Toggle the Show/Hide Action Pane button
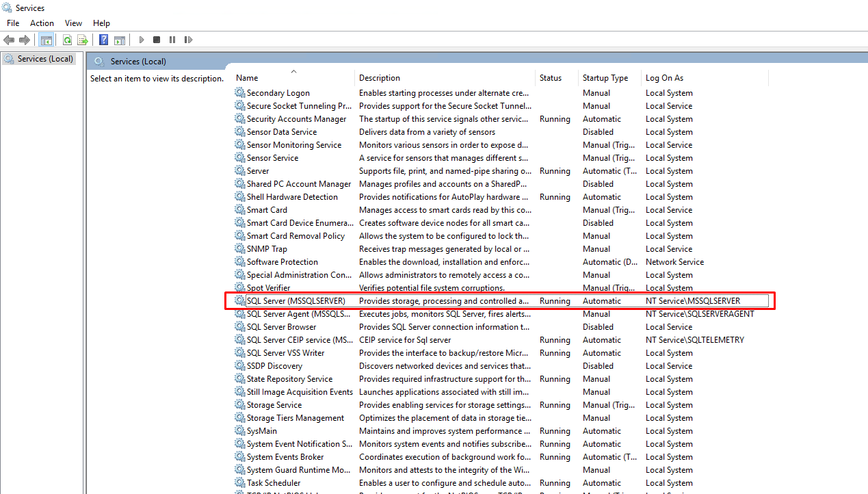The height and width of the screenshot is (494, 868). (120, 40)
